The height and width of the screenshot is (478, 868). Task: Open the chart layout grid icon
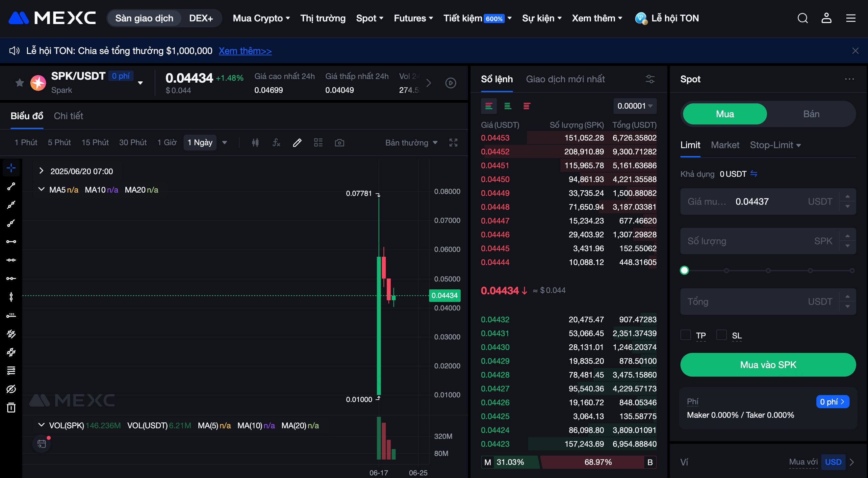318,143
